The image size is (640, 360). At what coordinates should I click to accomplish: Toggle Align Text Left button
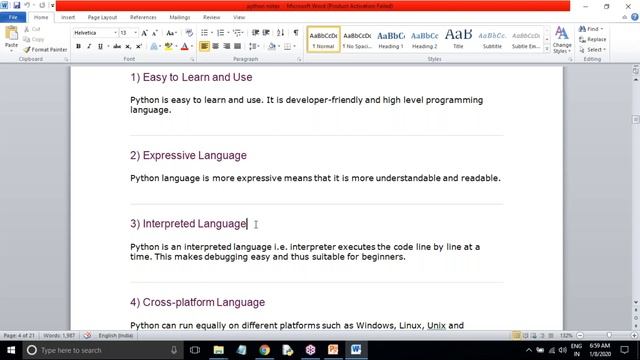[204, 47]
